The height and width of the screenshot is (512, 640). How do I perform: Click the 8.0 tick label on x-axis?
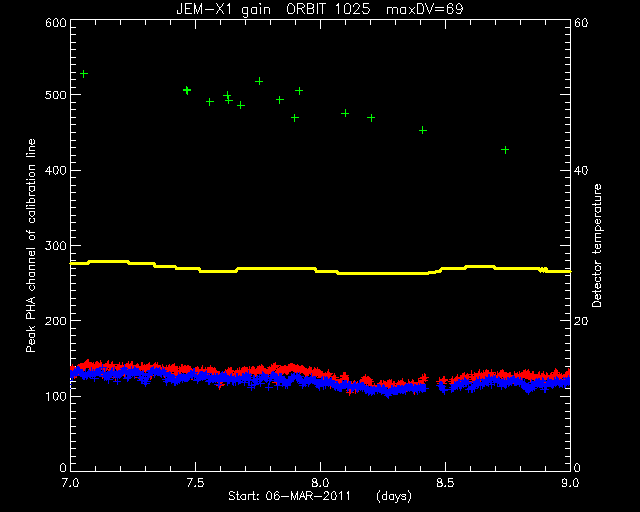coord(321,483)
